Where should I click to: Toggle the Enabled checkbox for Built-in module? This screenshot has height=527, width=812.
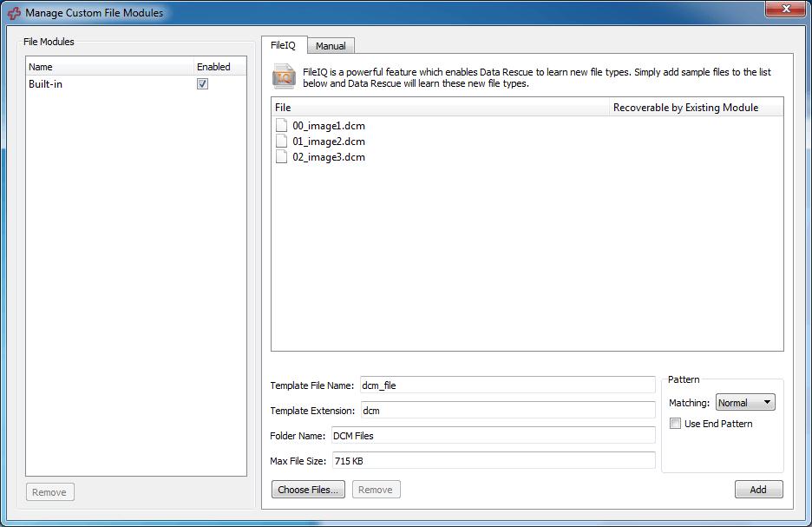coord(202,84)
